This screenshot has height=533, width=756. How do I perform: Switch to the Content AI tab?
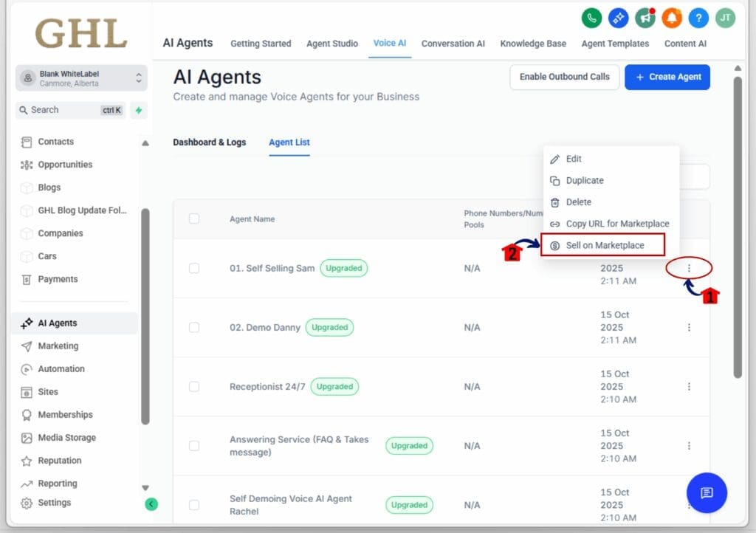[685, 44]
